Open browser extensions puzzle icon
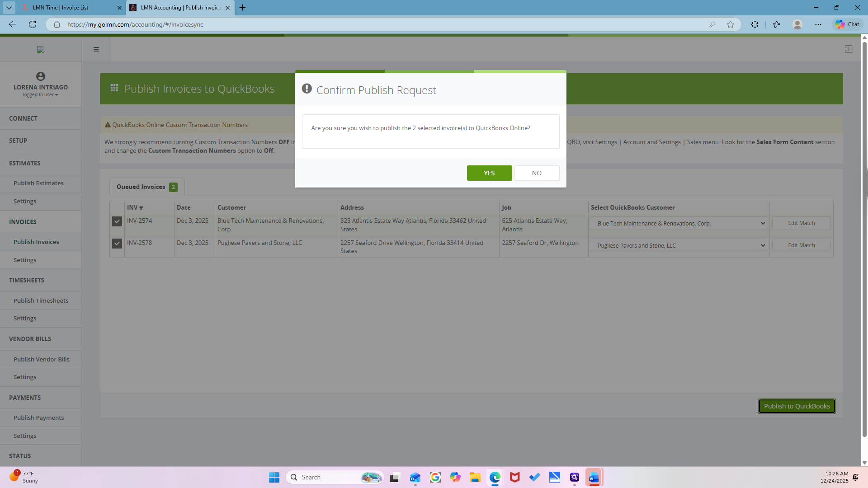The height and width of the screenshot is (488, 868). click(755, 24)
